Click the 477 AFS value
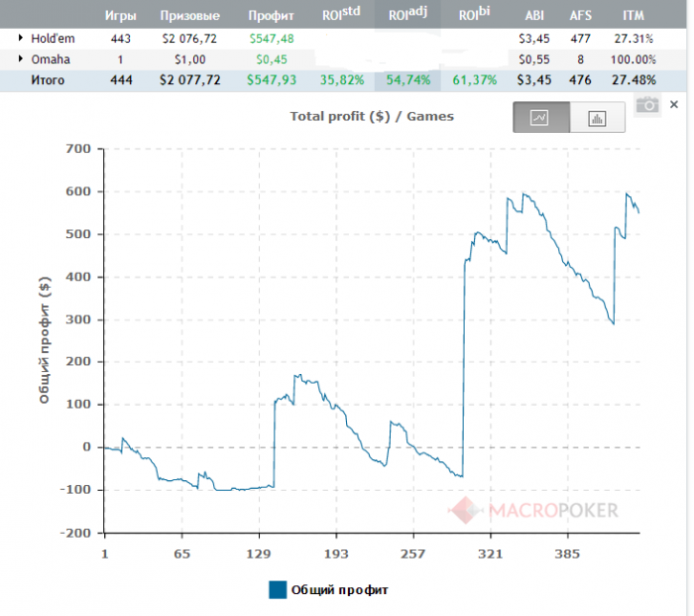 pyautogui.click(x=580, y=39)
